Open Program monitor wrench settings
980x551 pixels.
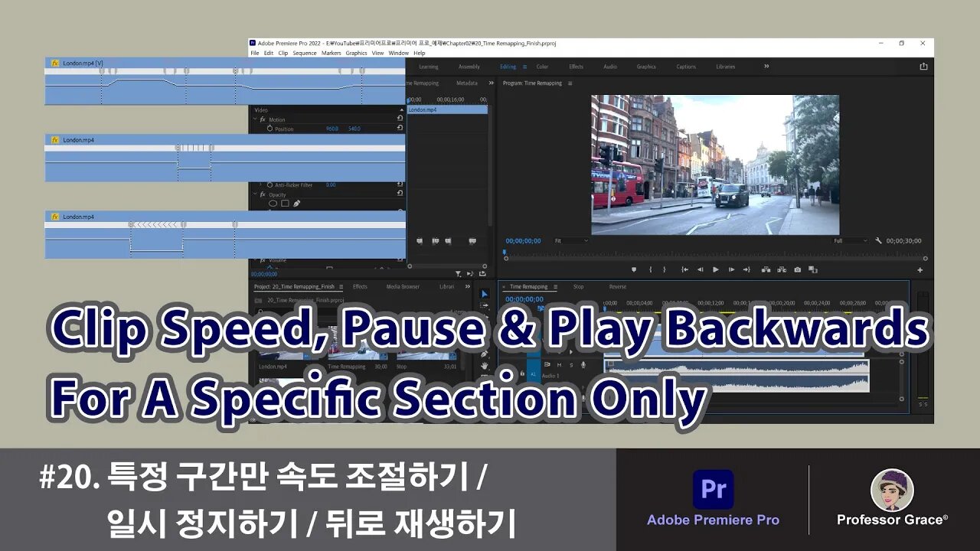pyautogui.click(x=878, y=240)
